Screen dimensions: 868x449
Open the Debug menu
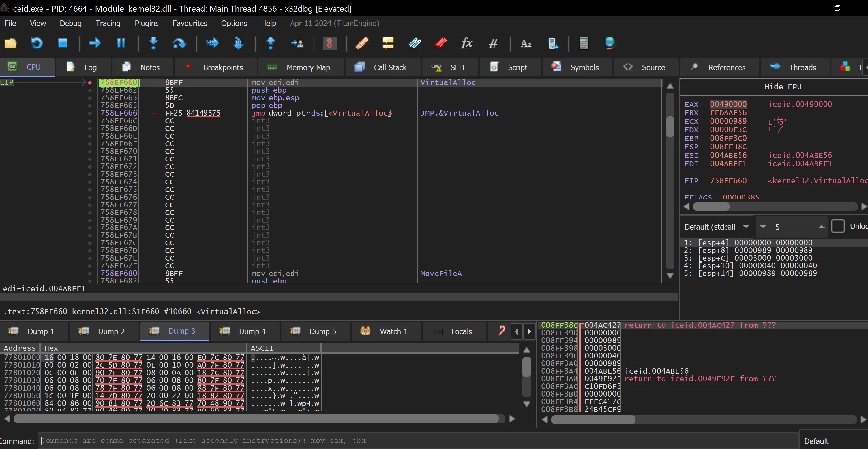[x=70, y=23]
